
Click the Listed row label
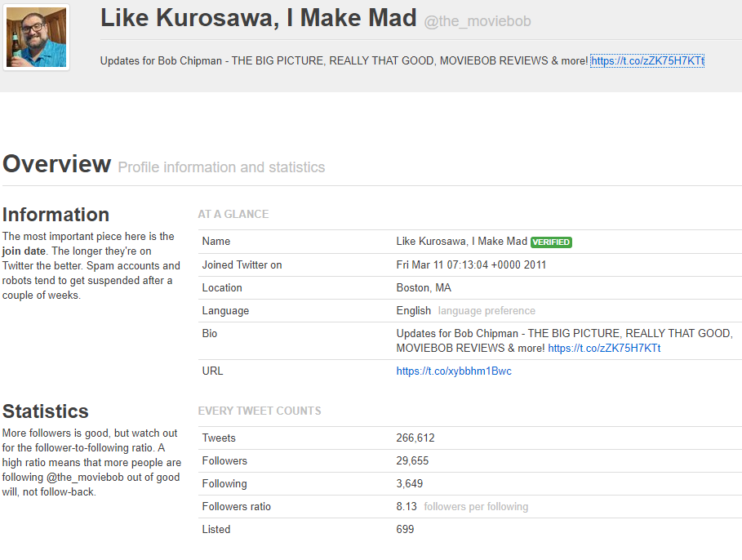pos(216,530)
